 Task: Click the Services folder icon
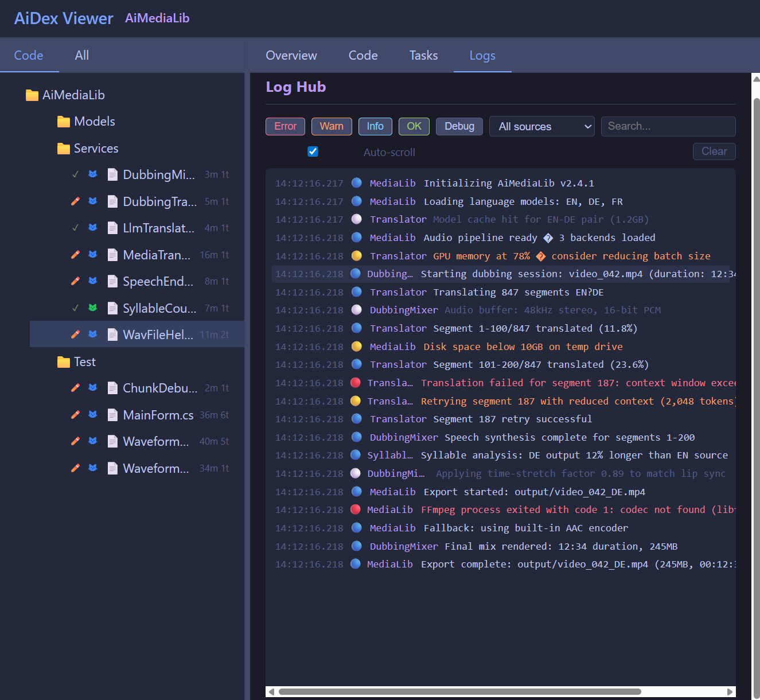(x=63, y=148)
